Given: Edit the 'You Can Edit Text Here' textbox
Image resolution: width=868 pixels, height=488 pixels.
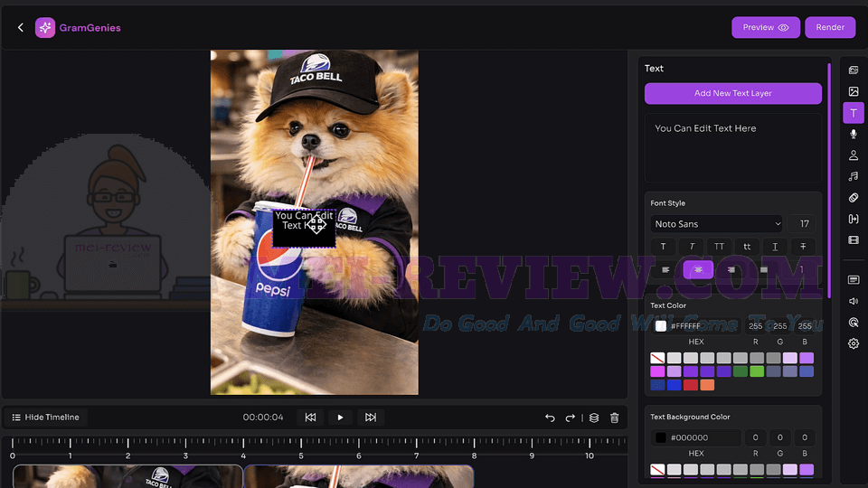Looking at the screenshot, I should coord(733,147).
